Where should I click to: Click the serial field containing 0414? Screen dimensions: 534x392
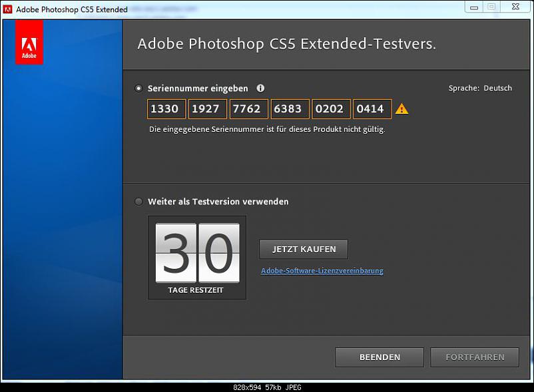point(373,109)
